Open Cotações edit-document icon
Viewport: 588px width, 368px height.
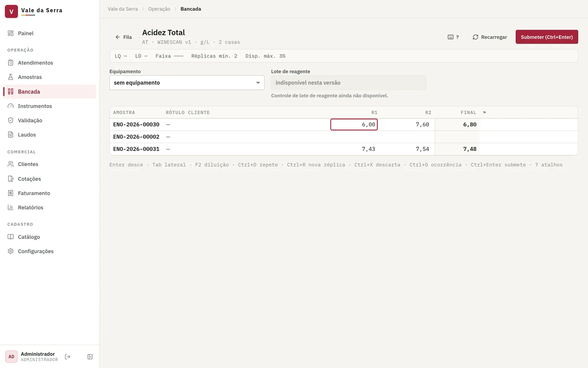tap(11, 179)
